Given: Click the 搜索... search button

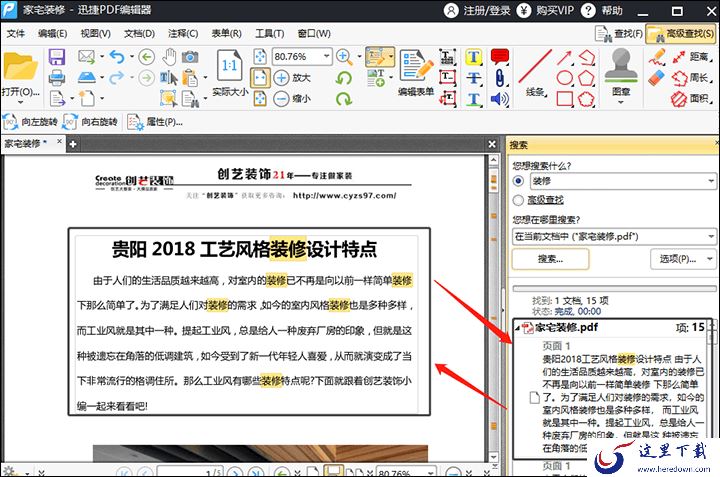Looking at the screenshot, I should (550, 259).
